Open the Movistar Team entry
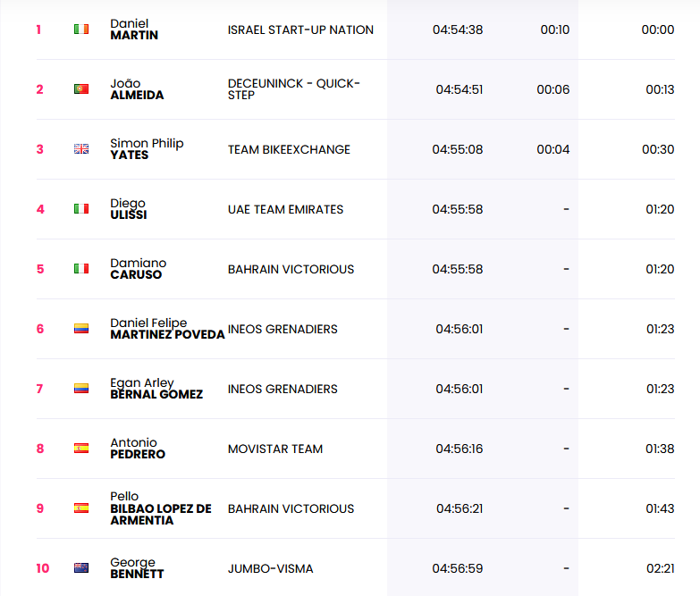The image size is (700, 596). point(275,449)
